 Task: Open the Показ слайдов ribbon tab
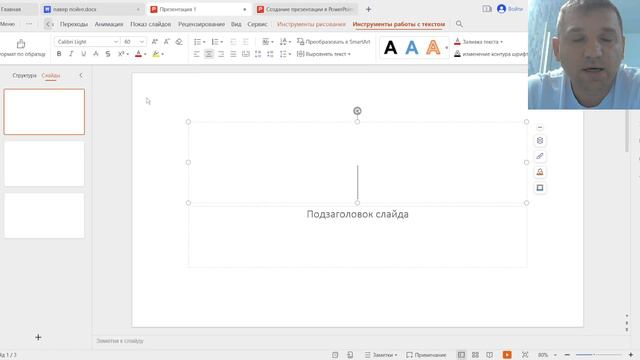(x=151, y=24)
